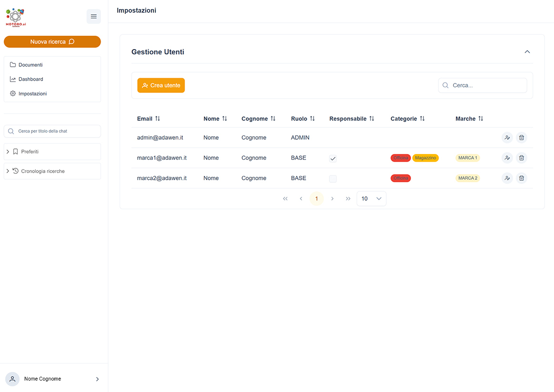Sort the table by Email column
This screenshot has height=392, width=554.
(x=158, y=119)
